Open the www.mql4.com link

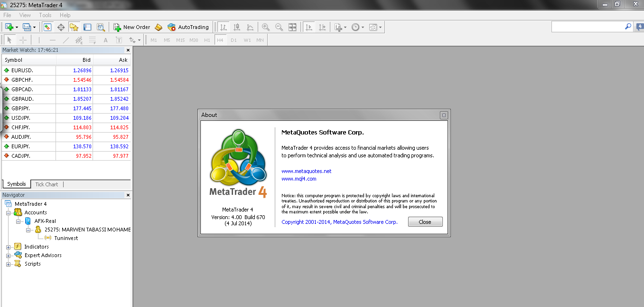tap(299, 179)
